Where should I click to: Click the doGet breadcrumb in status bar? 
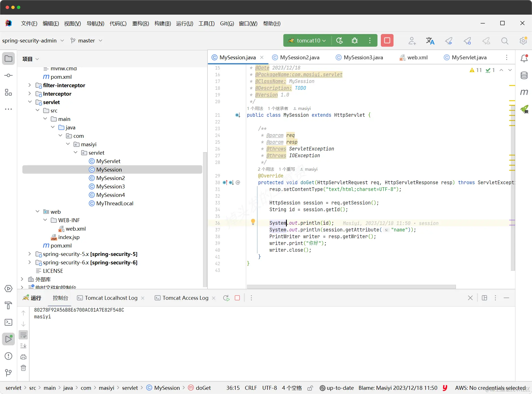click(200, 388)
